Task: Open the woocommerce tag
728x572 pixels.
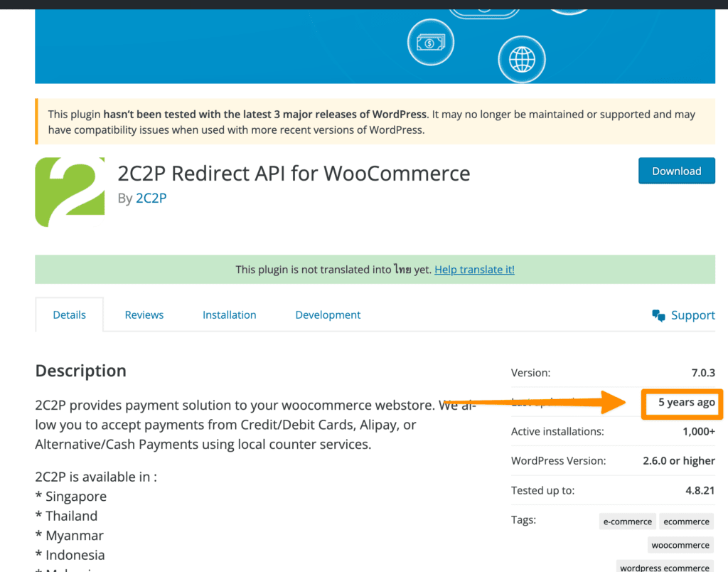Action: [x=680, y=544]
